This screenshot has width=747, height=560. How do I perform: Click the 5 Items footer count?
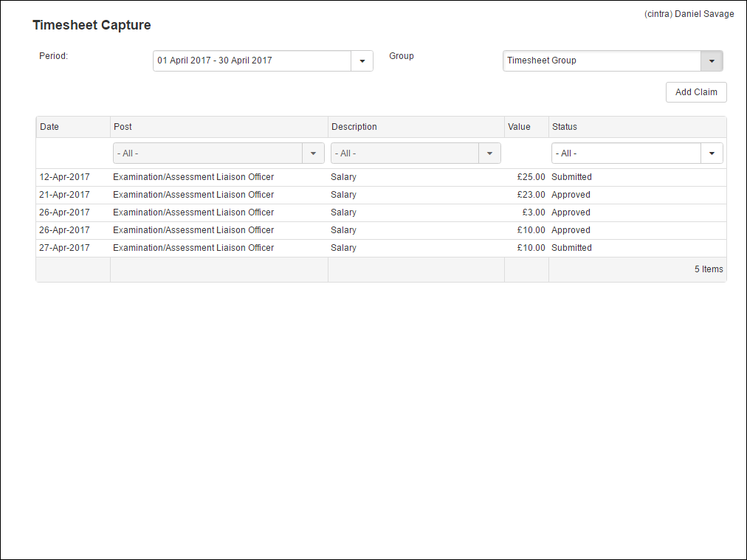(709, 269)
